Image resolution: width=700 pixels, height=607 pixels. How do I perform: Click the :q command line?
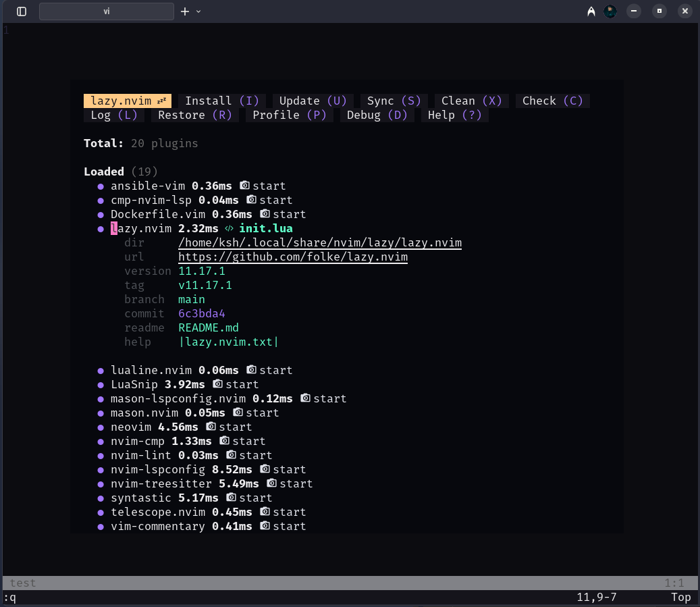point(10,598)
